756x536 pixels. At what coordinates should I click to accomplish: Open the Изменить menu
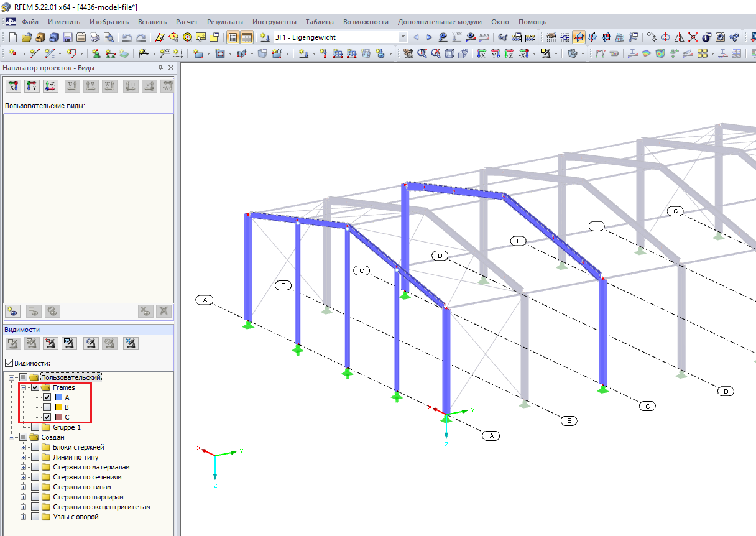[63, 22]
